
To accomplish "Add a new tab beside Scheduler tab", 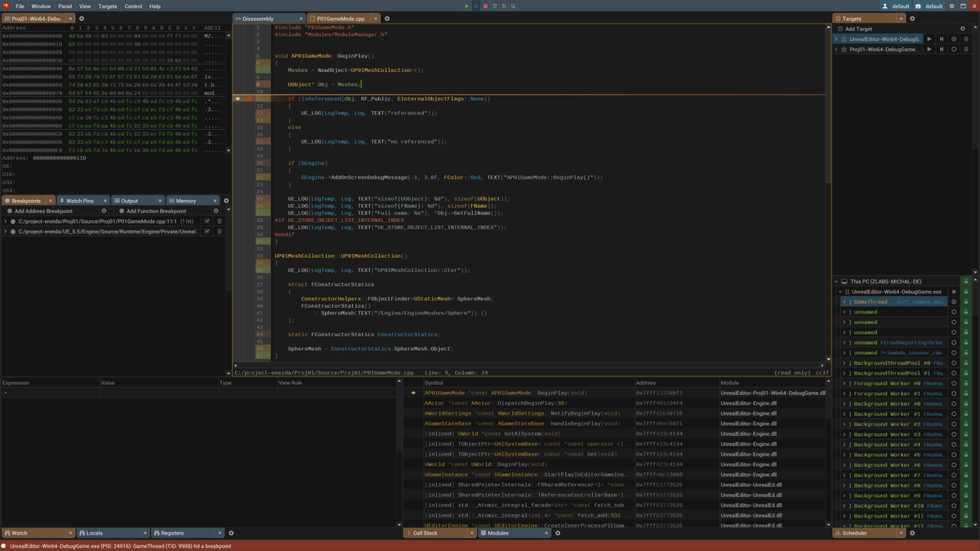I will [x=912, y=533].
